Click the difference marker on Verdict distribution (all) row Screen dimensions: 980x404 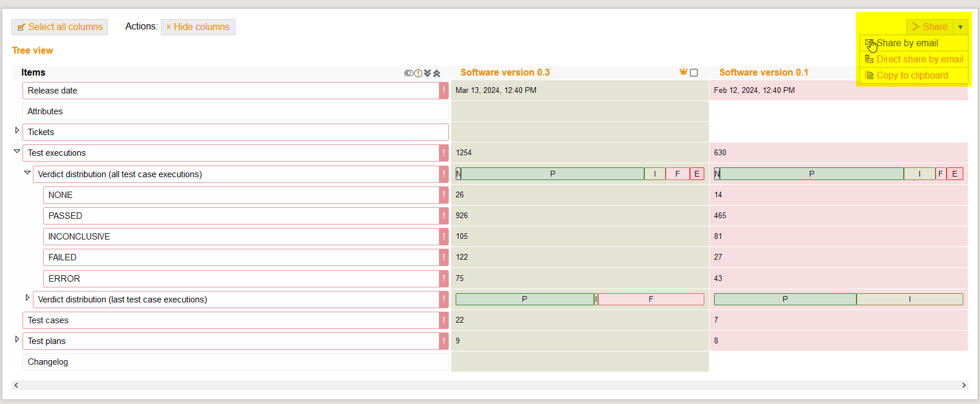click(444, 174)
